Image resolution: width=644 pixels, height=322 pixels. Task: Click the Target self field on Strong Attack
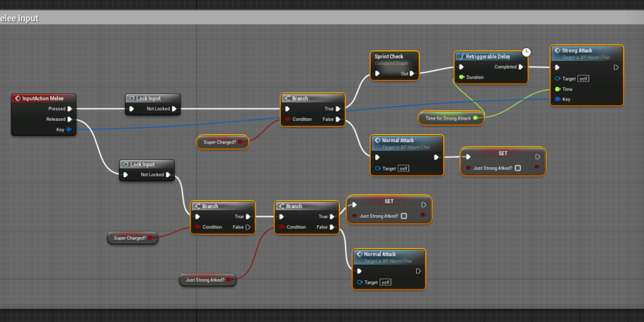click(583, 79)
